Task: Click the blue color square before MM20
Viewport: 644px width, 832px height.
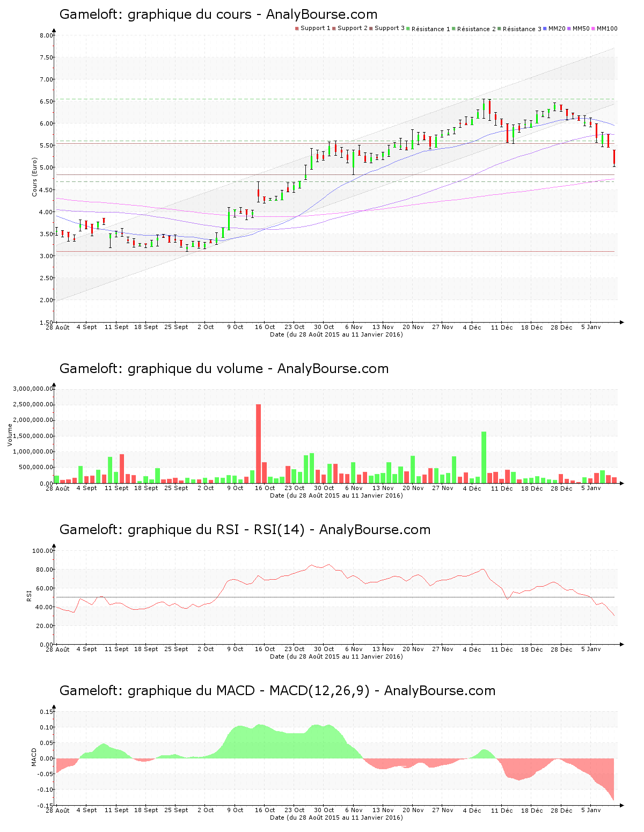Action: pos(545,28)
